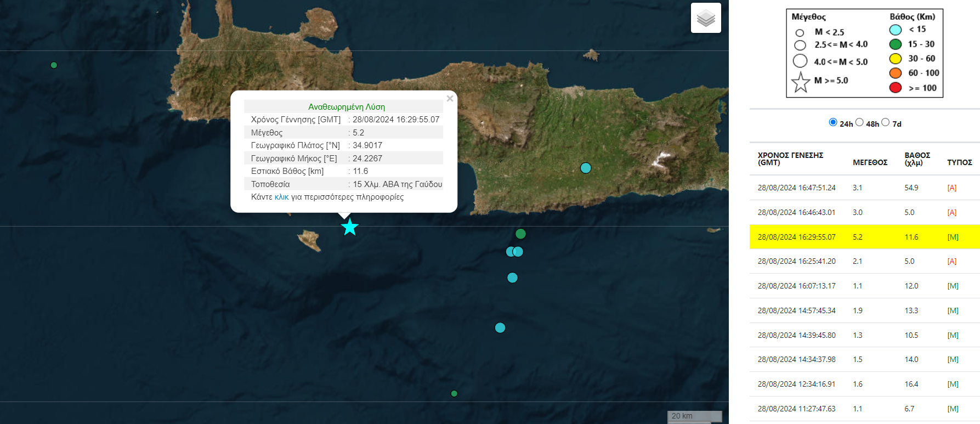Select the highlighted 16:29:55.07 magnitude 5.2 row

864,237
